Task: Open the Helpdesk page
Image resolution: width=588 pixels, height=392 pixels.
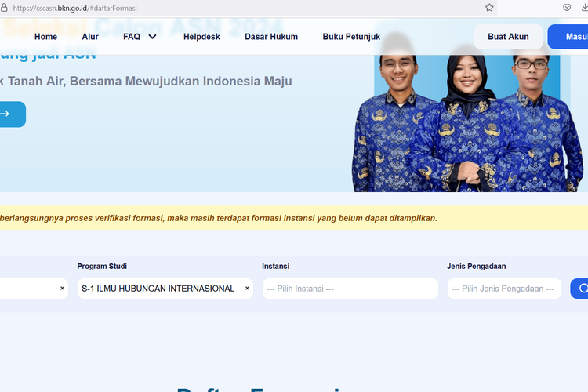Action: click(201, 37)
